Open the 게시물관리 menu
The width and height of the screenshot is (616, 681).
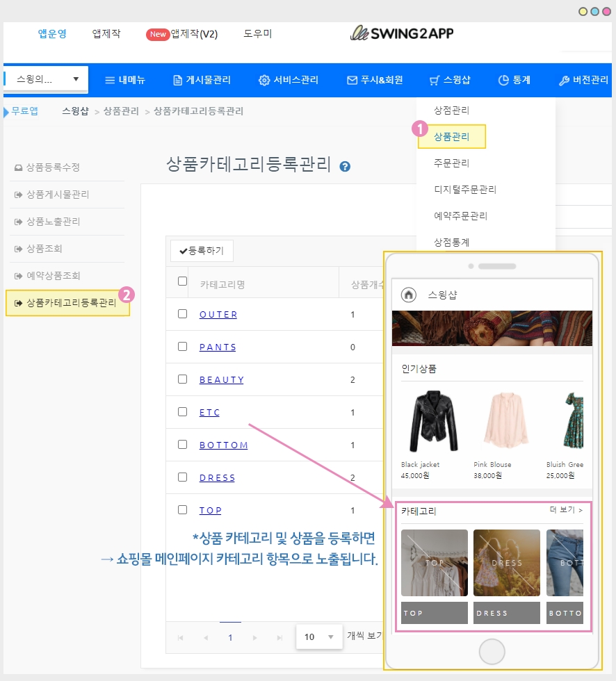202,80
